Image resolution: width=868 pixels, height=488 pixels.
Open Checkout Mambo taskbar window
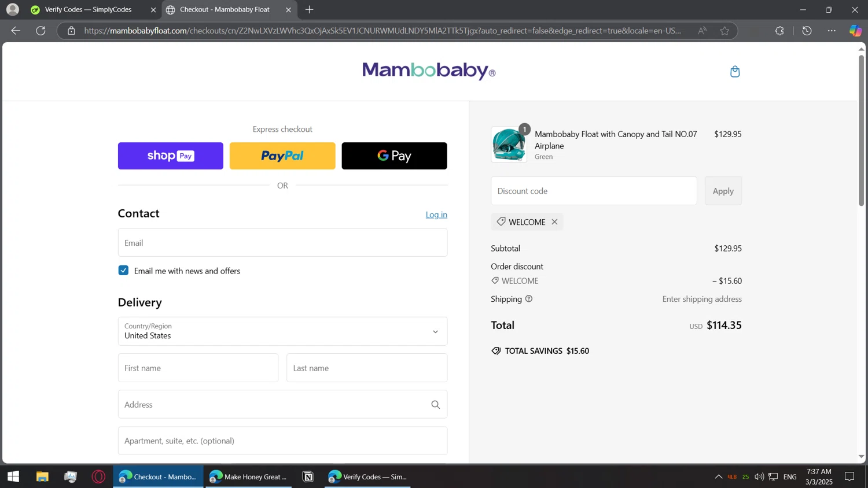point(158,476)
